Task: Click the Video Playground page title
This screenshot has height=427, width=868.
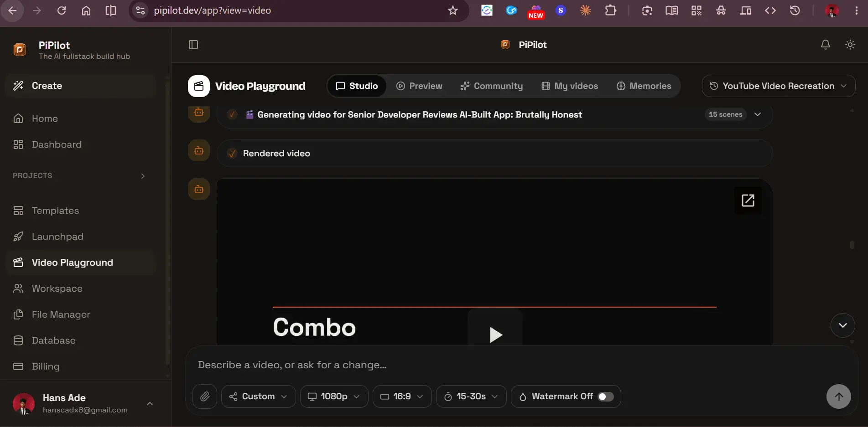Action: point(260,86)
